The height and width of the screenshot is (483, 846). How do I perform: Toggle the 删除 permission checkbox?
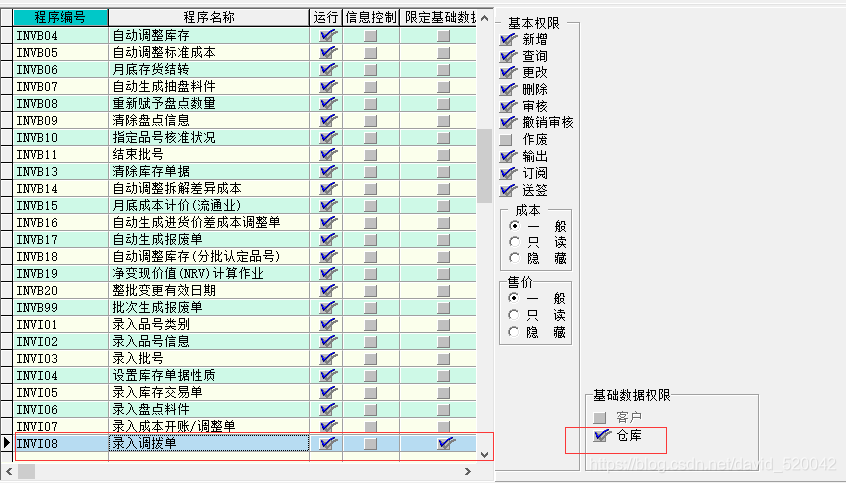coord(507,90)
